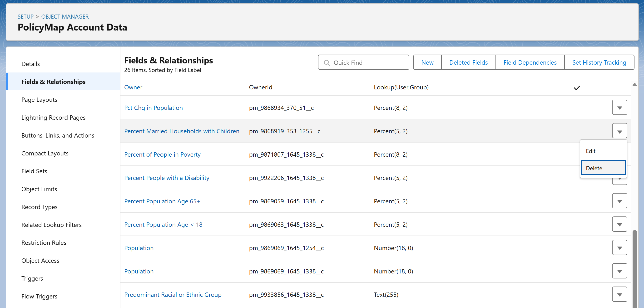Open actions arrow for Population pm_9869069_1645_1254__c
This screenshot has height=308, width=644.
tap(619, 248)
